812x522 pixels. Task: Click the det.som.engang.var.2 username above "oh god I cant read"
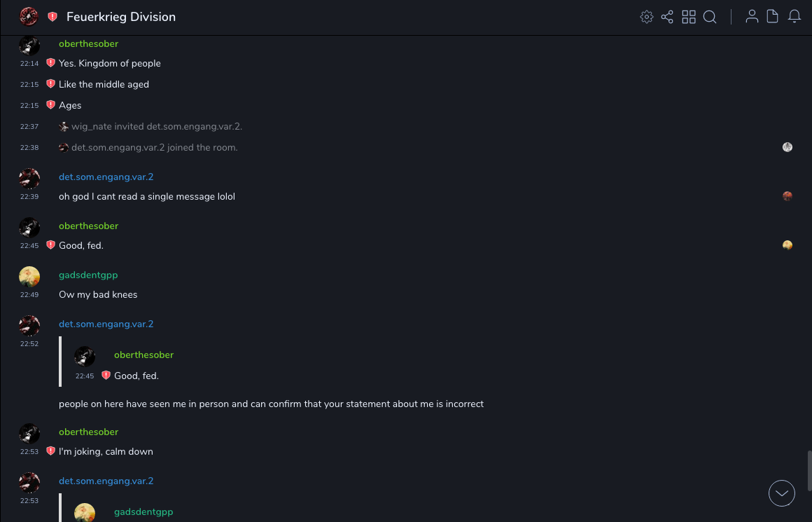pyautogui.click(x=106, y=177)
